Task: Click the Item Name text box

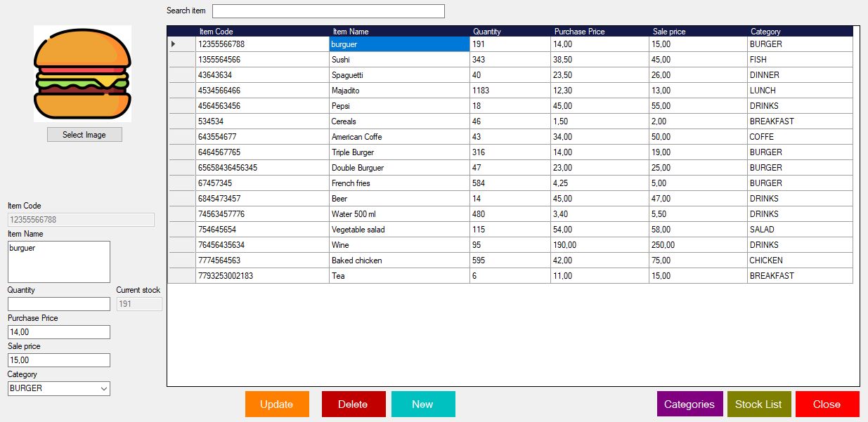Action: pos(59,262)
